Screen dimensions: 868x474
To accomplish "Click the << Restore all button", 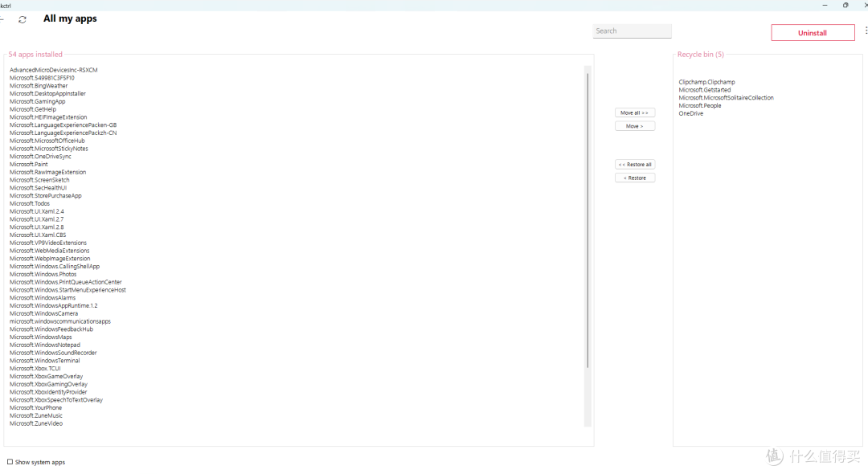I will pyautogui.click(x=634, y=164).
